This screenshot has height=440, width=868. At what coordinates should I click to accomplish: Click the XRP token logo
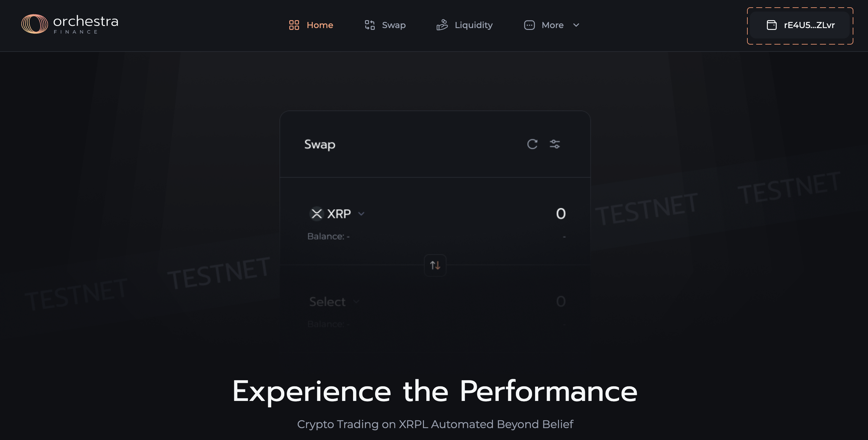pyautogui.click(x=316, y=214)
